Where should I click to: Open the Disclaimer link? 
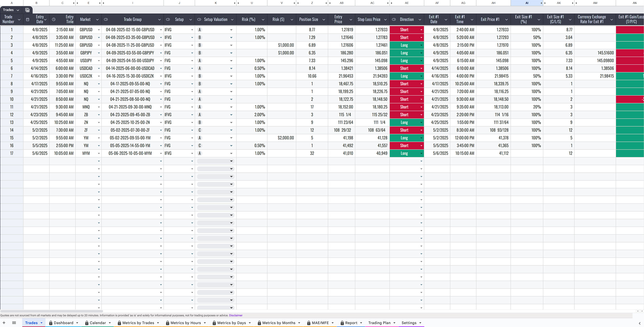(235, 315)
